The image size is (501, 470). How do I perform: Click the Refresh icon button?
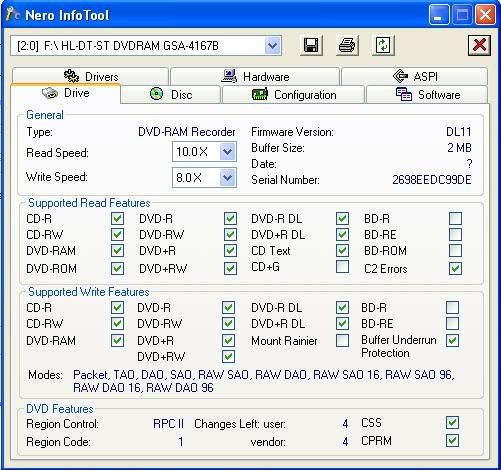point(383,45)
